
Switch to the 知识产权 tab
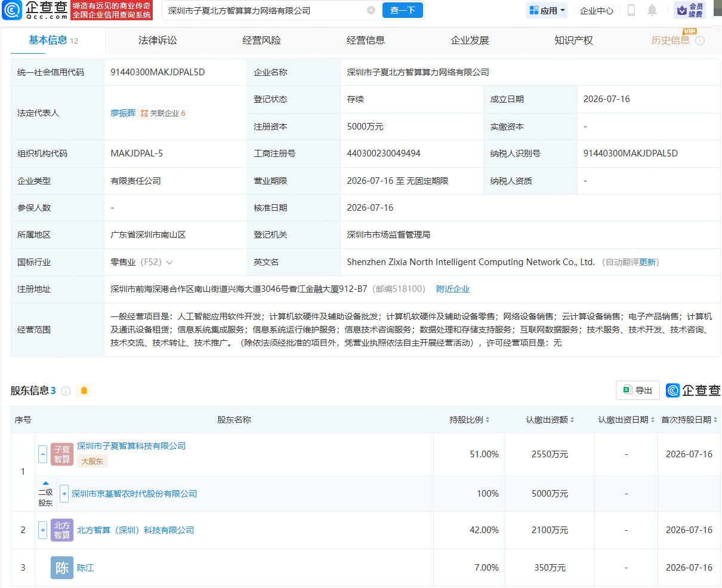click(x=573, y=40)
